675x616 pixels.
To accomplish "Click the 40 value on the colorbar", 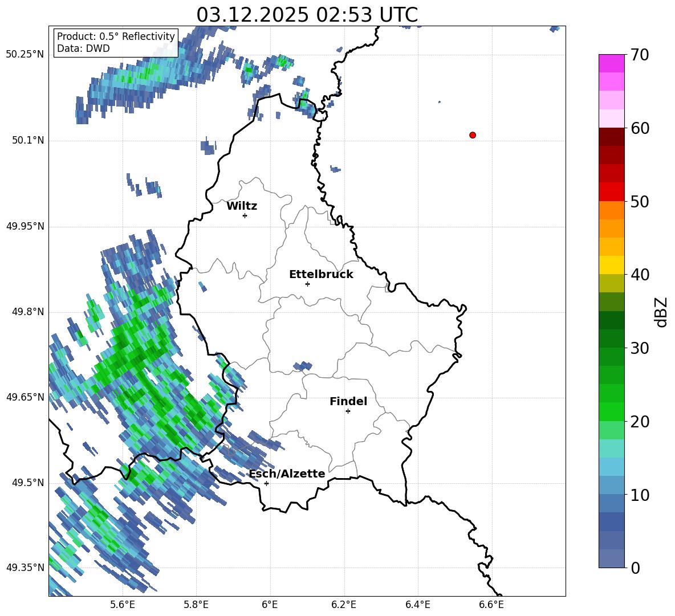I will [x=639, y=275].
